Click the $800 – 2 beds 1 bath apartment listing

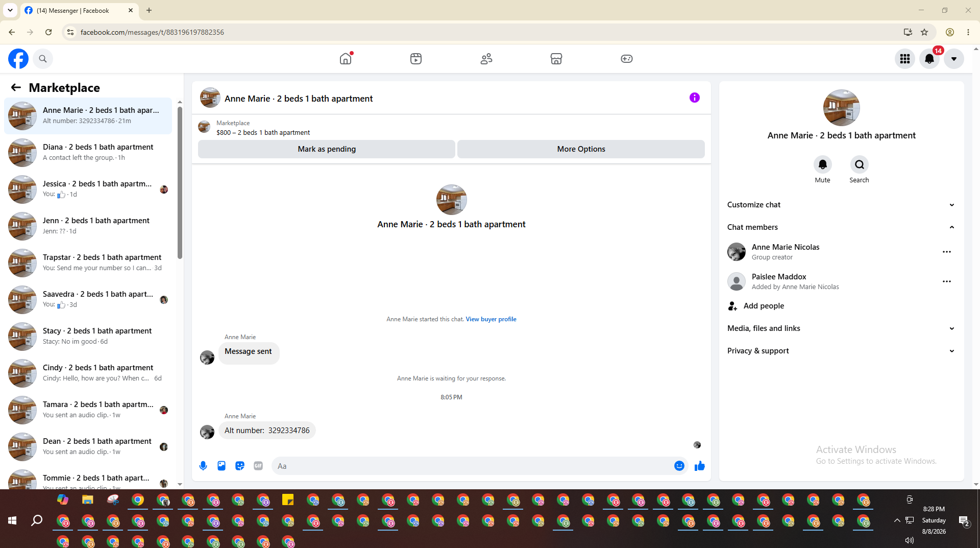263,132
